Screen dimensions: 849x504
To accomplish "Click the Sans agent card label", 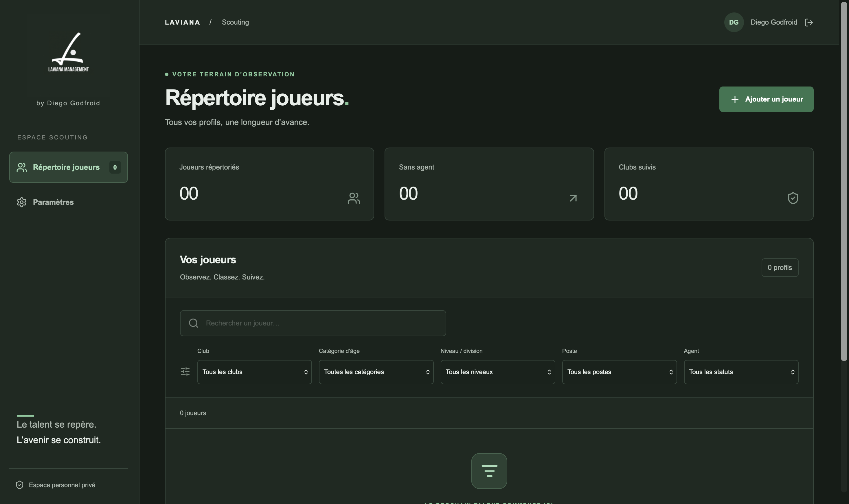I will click(416, 167).
